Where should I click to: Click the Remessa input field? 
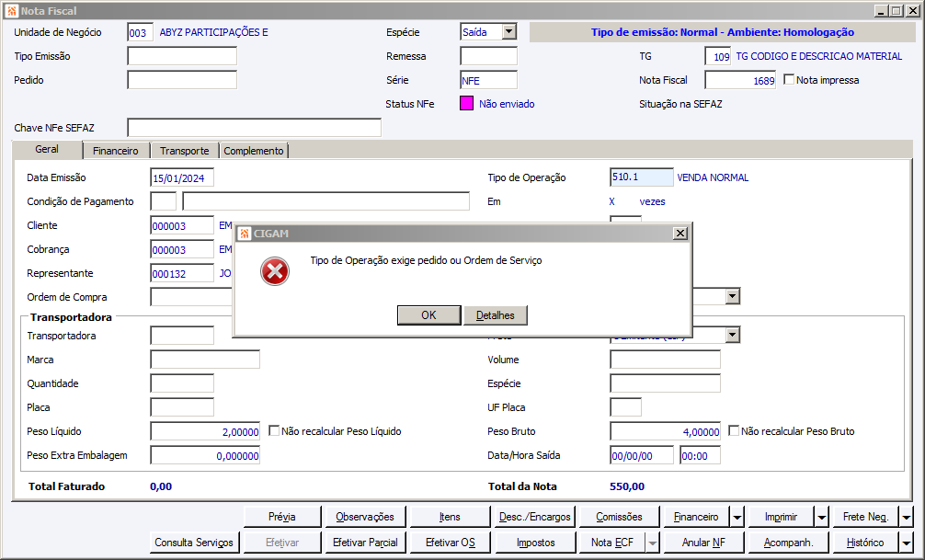click(488, 56)
